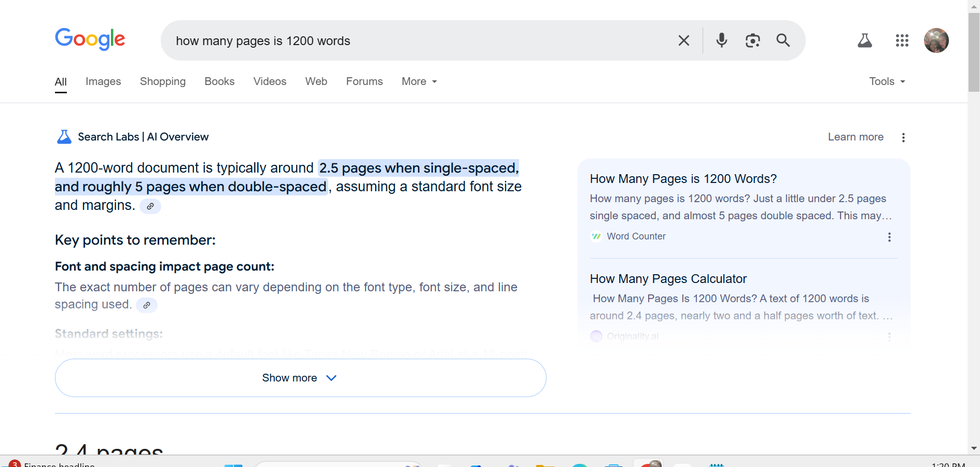Expand AI Overview with Show more
Viewport: 980px width, 467px height.
(301, 378)
